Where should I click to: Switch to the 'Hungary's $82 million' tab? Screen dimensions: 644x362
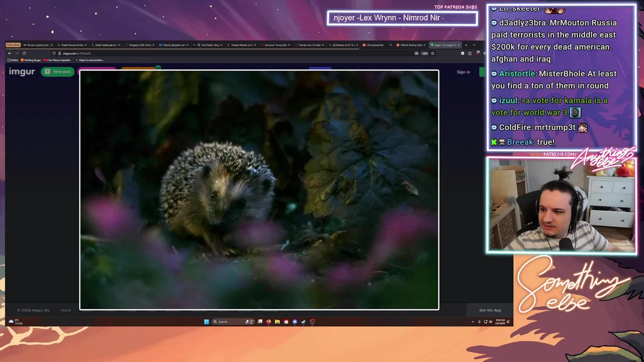click(x=139, y=45)
